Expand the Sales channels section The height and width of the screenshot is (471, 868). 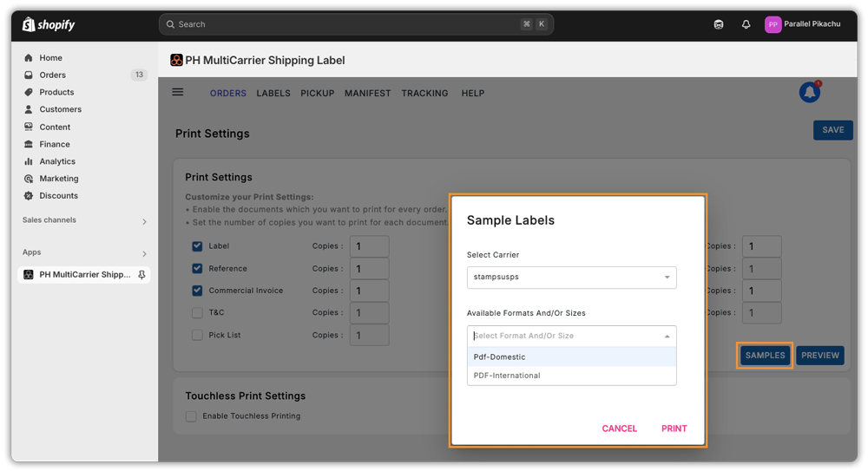[144, 221]
